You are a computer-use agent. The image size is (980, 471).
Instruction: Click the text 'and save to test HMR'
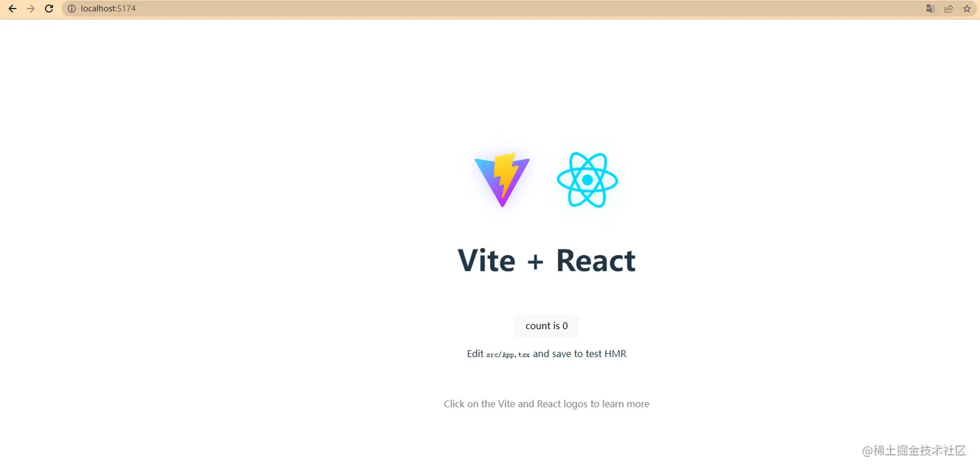(579, 354)
